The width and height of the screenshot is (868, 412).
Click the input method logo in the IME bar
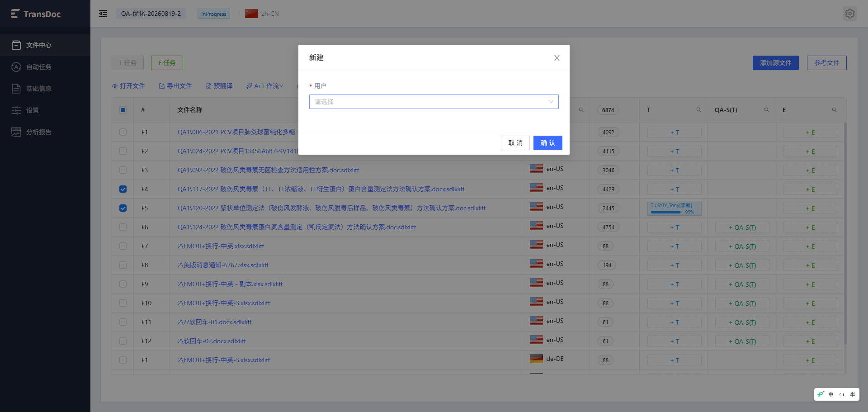click(821, 394)
